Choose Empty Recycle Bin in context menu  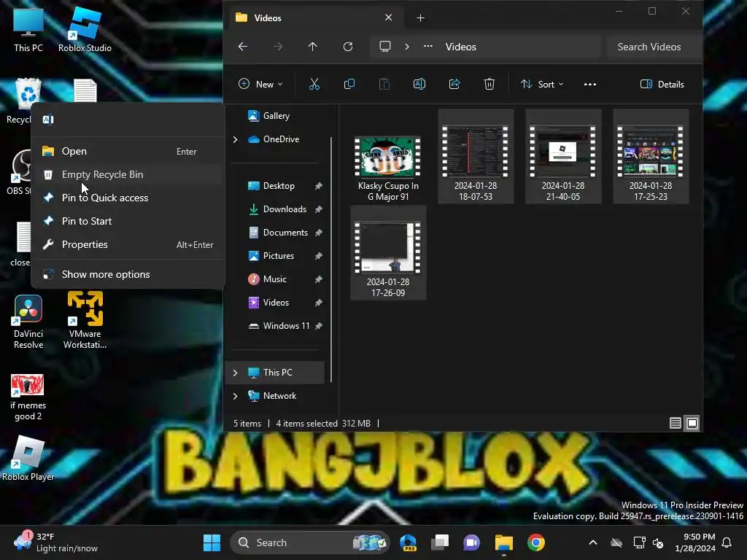coord(128,175)
